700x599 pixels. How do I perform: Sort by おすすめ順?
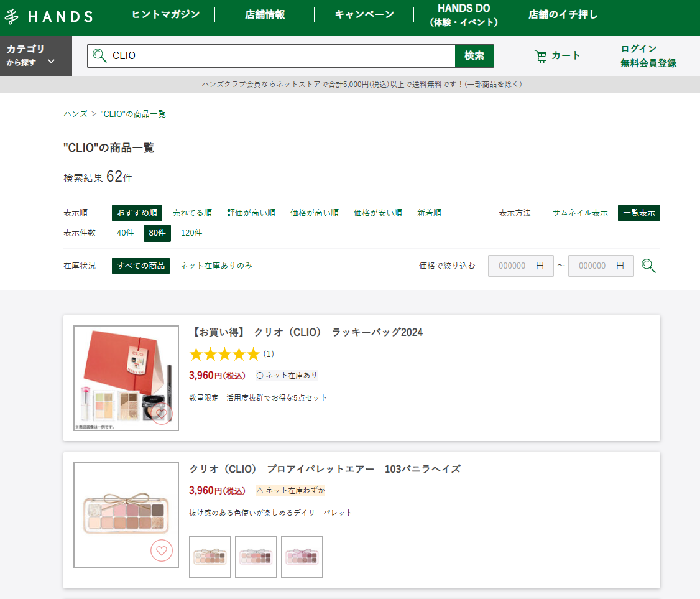click(x=137, y=213)
